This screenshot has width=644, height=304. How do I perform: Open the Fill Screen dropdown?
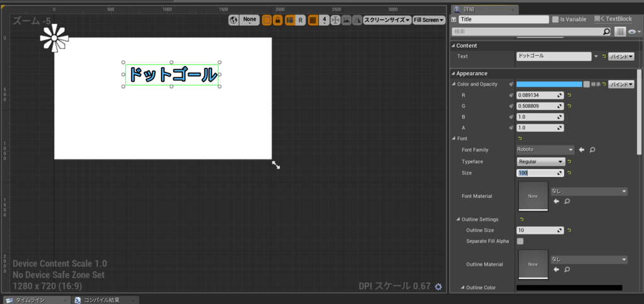(x=429, y=20)
